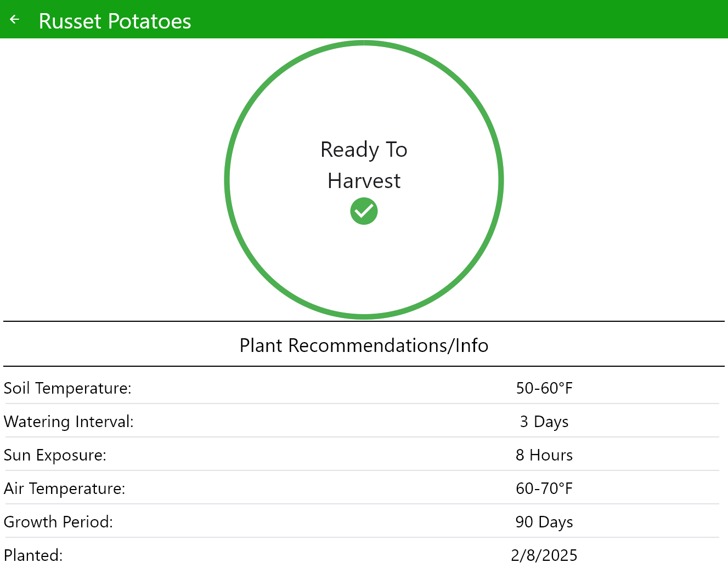The height and width of the screenshot is (574, 728).
Task: Click the green checkmark badge icon
Action: click(x=364, y=211)
